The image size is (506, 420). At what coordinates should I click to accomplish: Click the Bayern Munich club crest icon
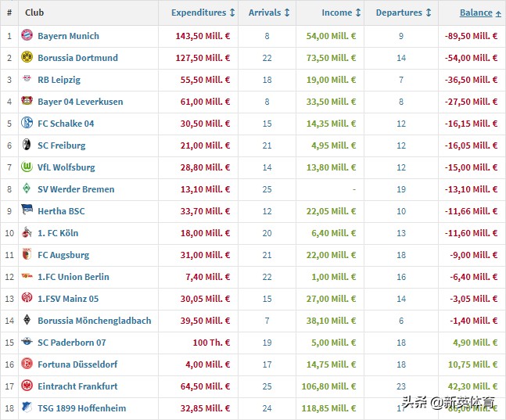coord(27,36)
